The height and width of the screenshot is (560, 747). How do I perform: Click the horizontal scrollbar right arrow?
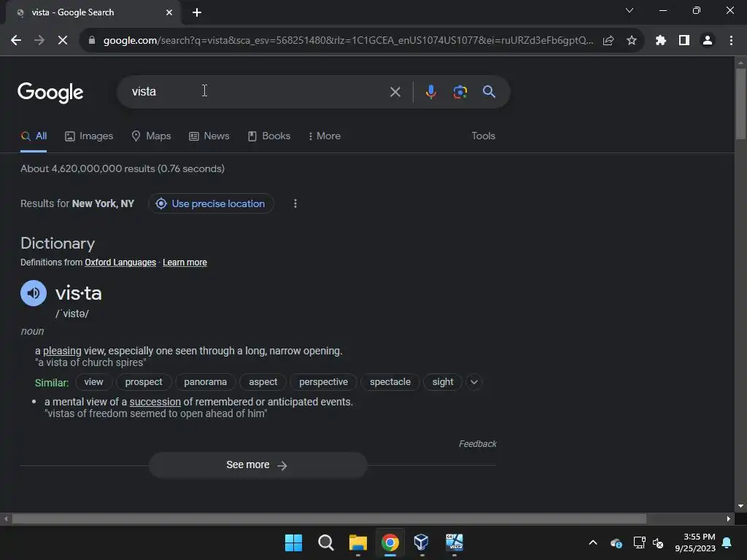pos(729,518)
